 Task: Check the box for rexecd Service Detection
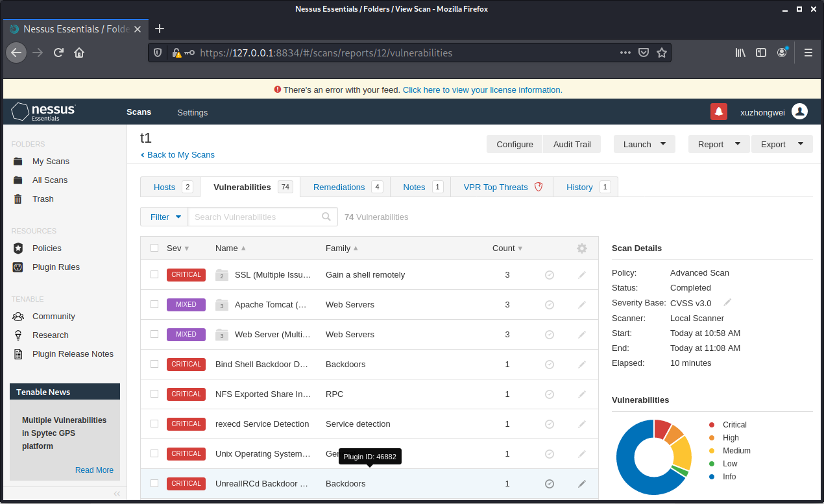pyautogui.click(x=154, y=424)
